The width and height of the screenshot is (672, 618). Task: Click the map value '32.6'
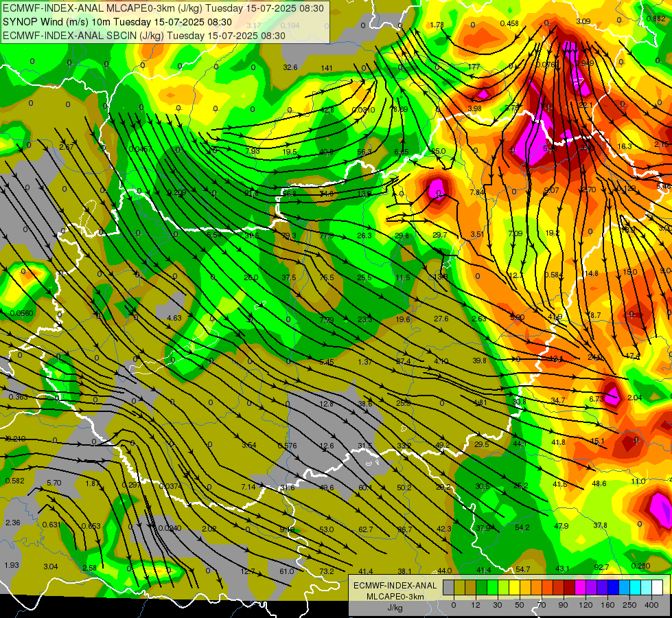coord(290,67)
